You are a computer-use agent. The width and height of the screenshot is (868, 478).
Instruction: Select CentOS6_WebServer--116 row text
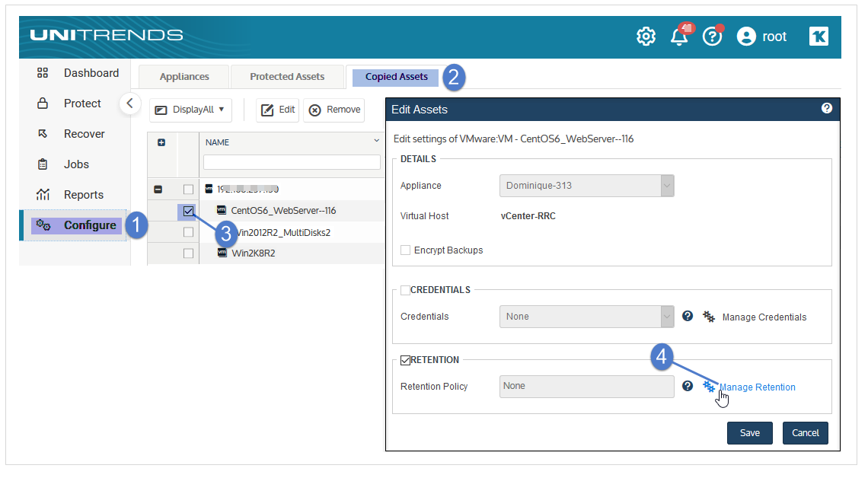(x=283, y=211)
